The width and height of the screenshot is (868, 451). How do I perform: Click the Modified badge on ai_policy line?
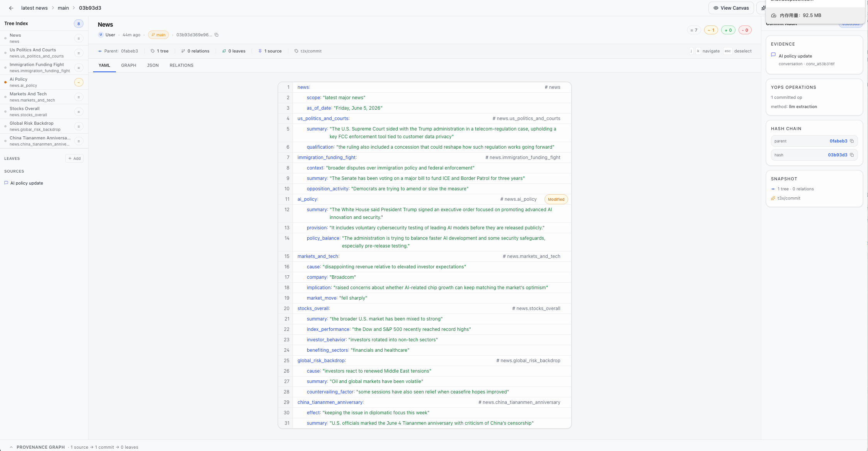556,199
